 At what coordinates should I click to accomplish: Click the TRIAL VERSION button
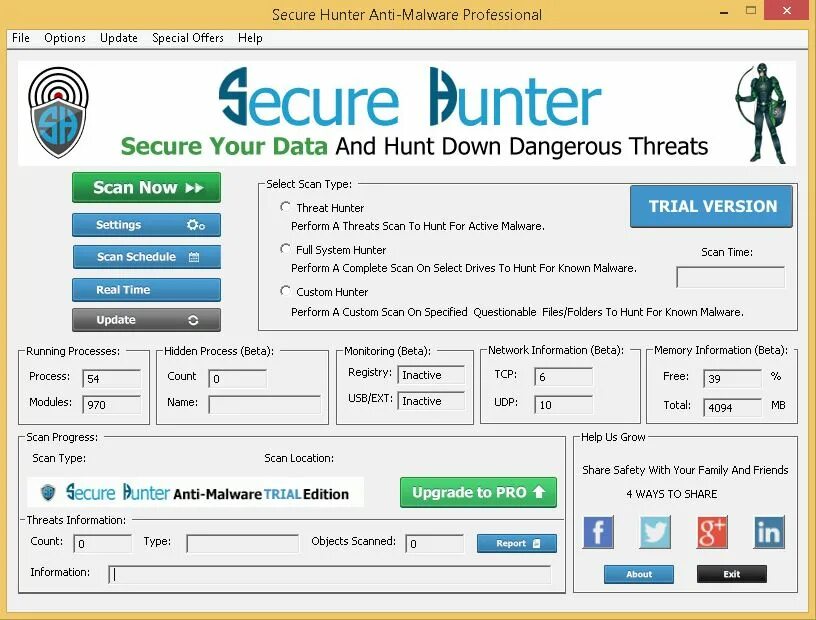(x=711, y=206)
